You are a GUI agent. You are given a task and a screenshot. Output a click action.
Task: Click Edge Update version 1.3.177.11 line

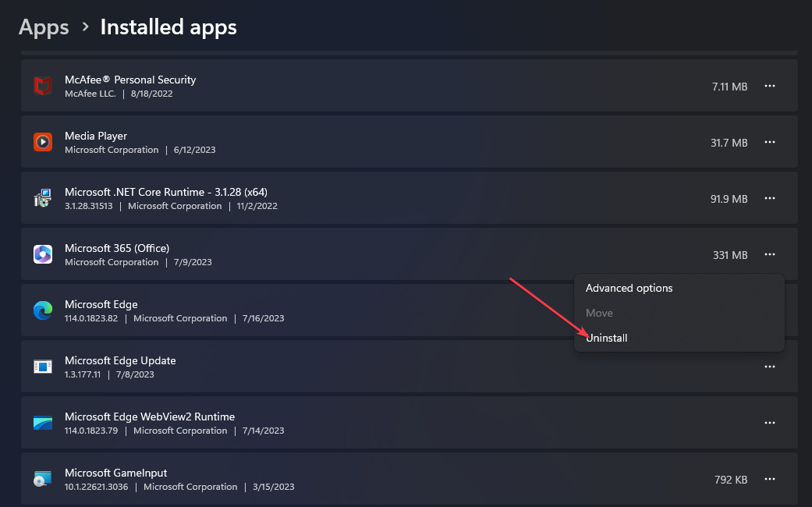tap(109, 374)
